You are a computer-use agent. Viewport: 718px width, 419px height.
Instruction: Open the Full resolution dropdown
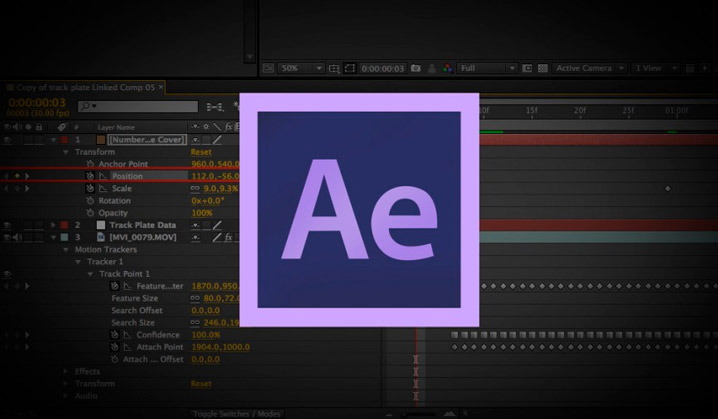[487, 68]
